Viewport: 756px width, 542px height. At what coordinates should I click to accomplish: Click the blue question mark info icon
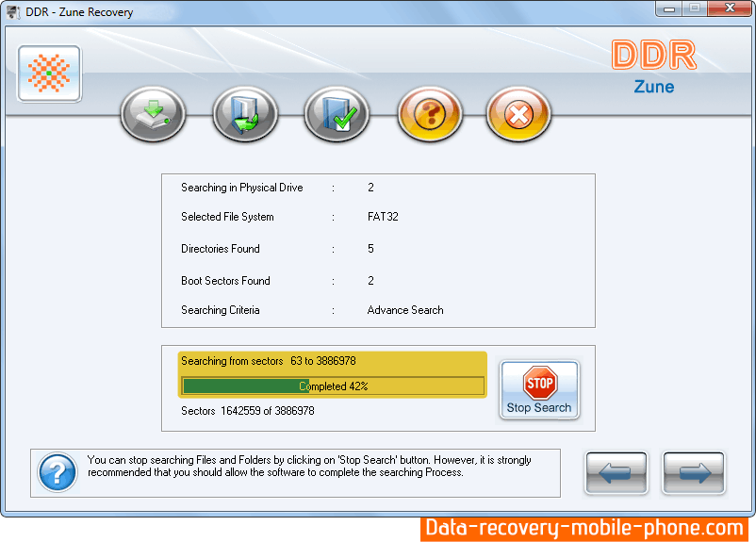point(58,472)
